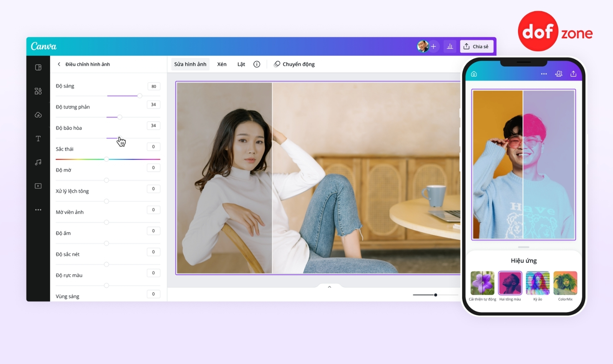Screen dimensions: 613x364
Task: Click the Mờ viền ảnh slider handle
Action: (x=107, y=222)
